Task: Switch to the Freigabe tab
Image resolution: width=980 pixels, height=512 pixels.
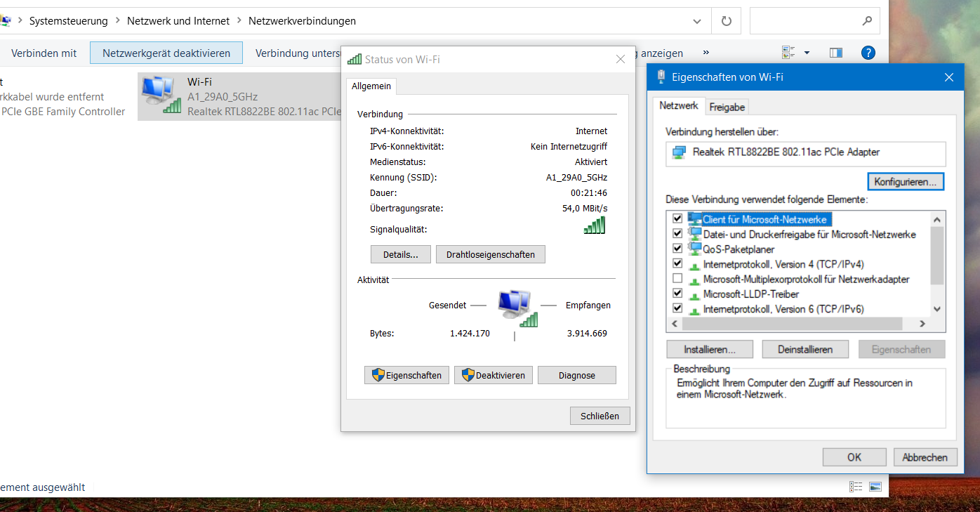Action: pyautogui.click(x=727, y=107)
